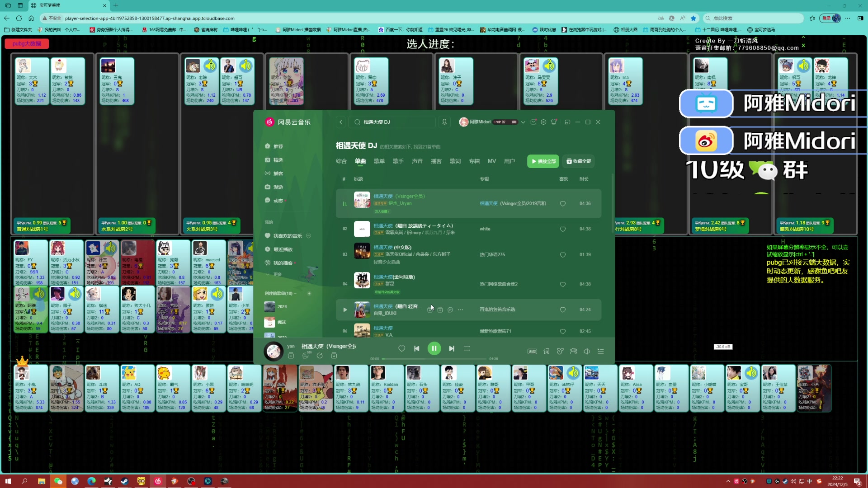
Task: Download current song icon in player bar
Action: (334, 356)
